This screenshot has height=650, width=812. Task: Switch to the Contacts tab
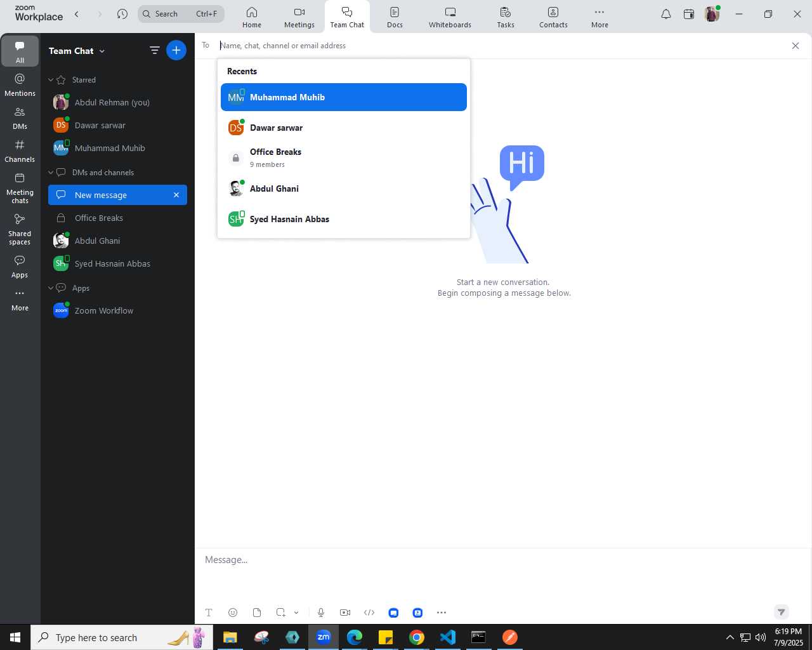[x=553, y=17]
